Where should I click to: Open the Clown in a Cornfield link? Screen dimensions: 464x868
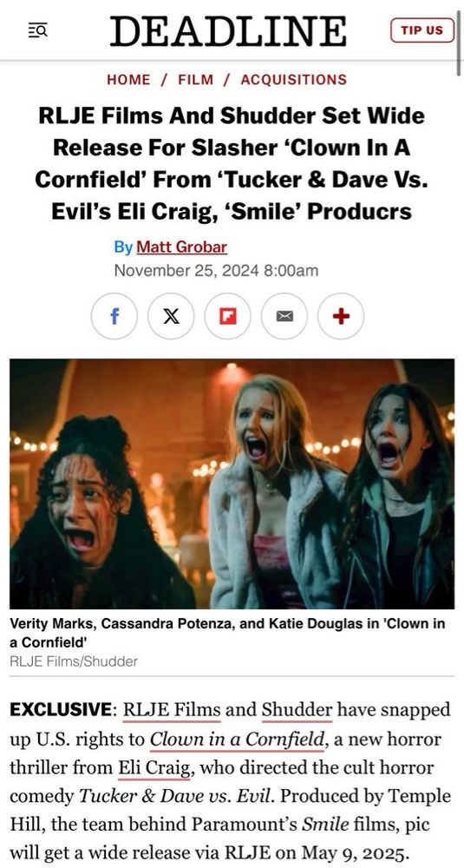click(237, 740)
